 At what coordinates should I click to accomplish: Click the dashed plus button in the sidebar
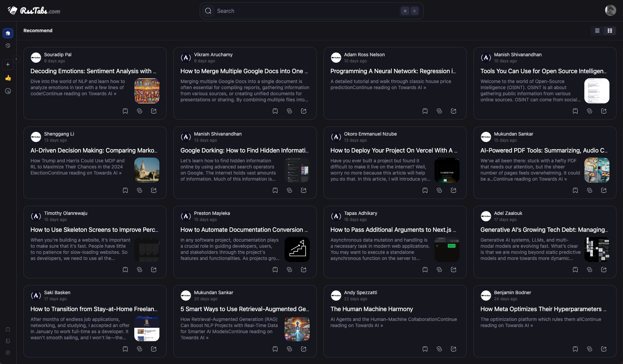coord(8,64)
